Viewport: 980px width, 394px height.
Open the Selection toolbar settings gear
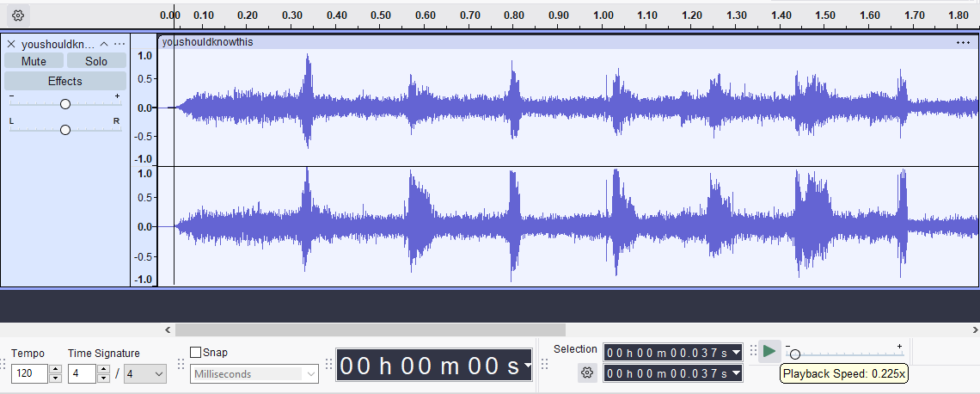click(586, 372)
